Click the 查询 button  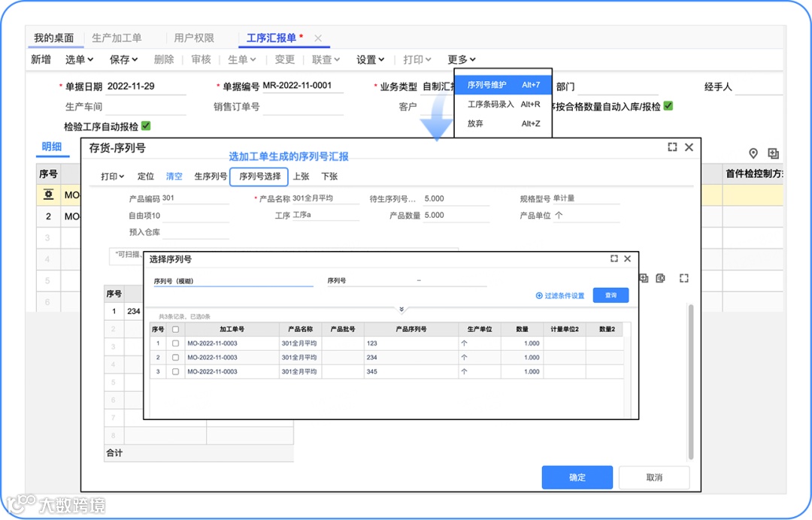[611, 295]
